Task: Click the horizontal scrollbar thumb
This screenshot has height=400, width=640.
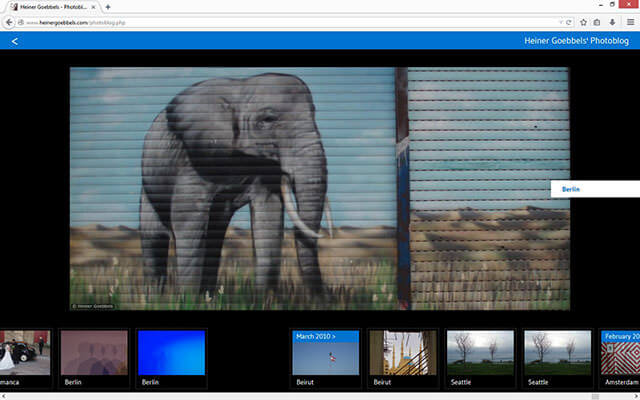Action: point(595,397)
